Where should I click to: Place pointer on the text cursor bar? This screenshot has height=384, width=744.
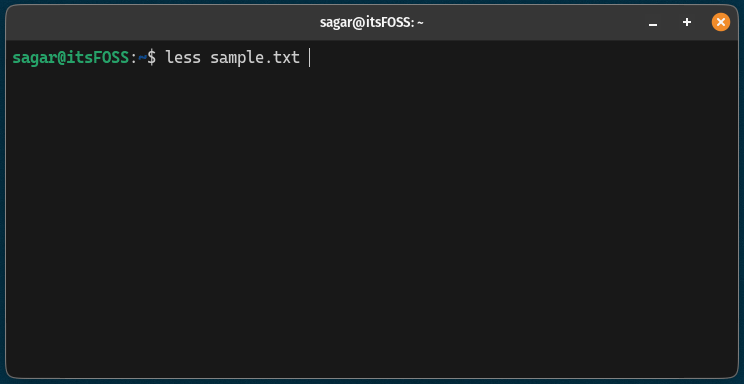pyautogui.click(x=309, y=57)
